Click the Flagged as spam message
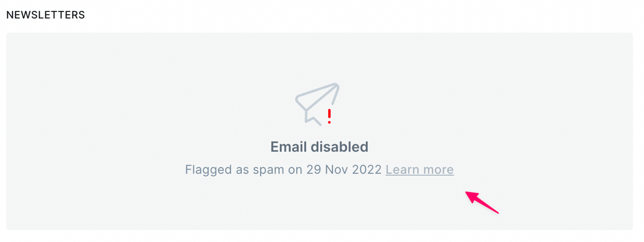644x242 pixels. click(283, 169)
